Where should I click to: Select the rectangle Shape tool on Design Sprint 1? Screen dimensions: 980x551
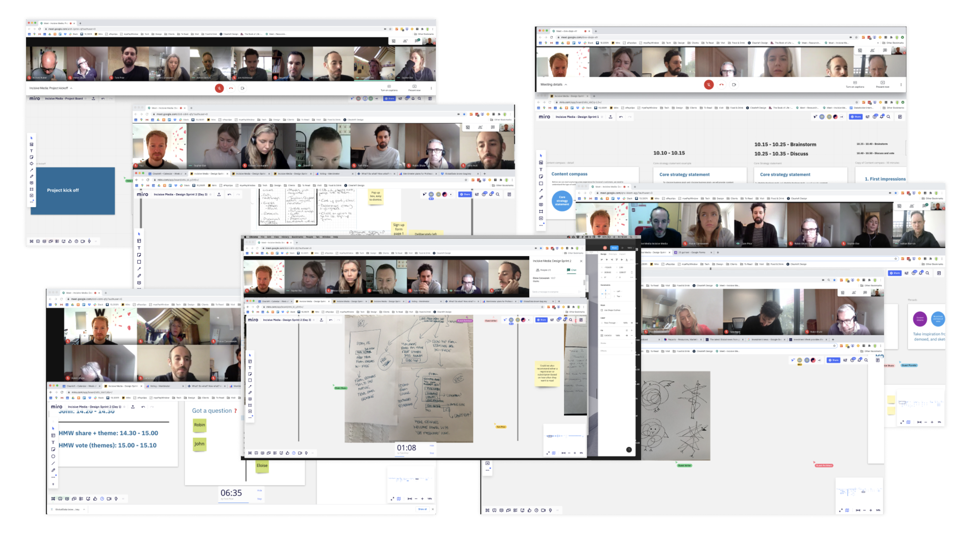(541, 184)
